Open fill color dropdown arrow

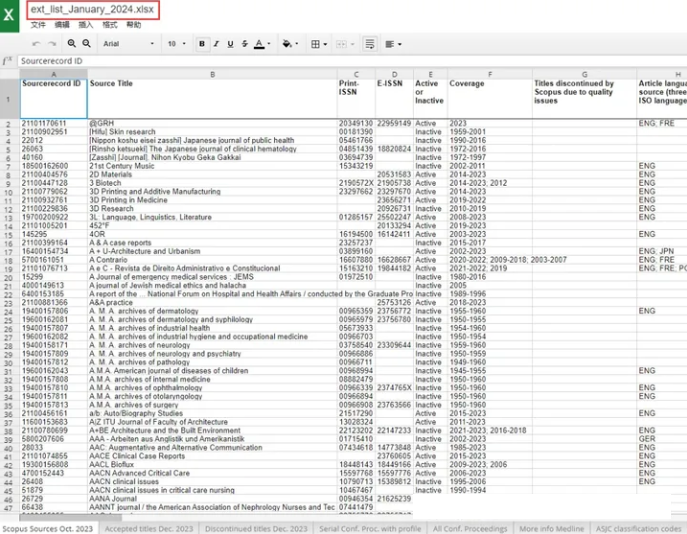[297, 44]
